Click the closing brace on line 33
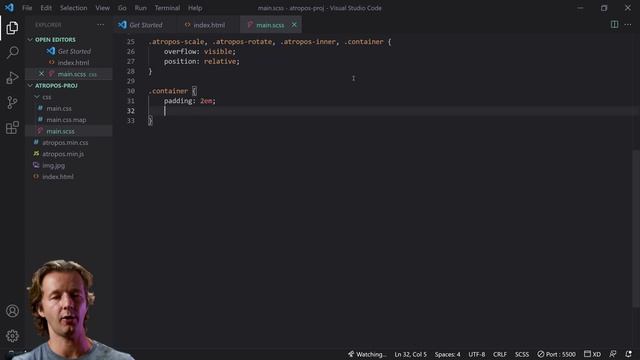 [150, 120]
